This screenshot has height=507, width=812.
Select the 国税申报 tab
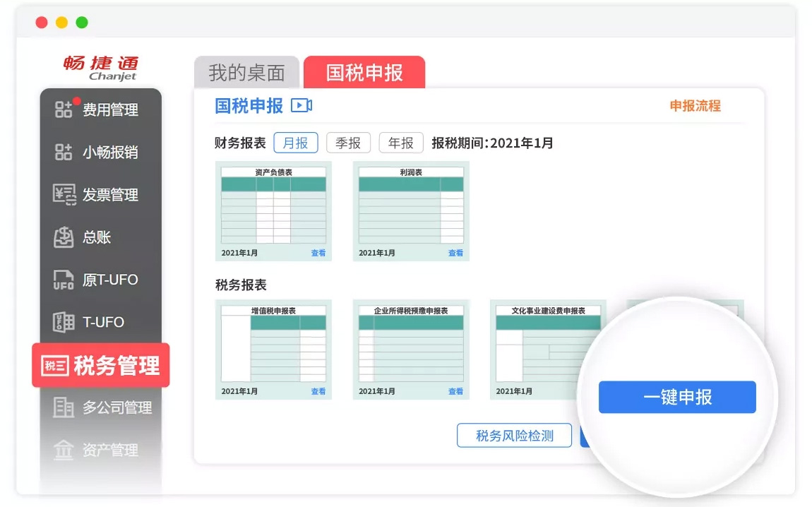364,73
